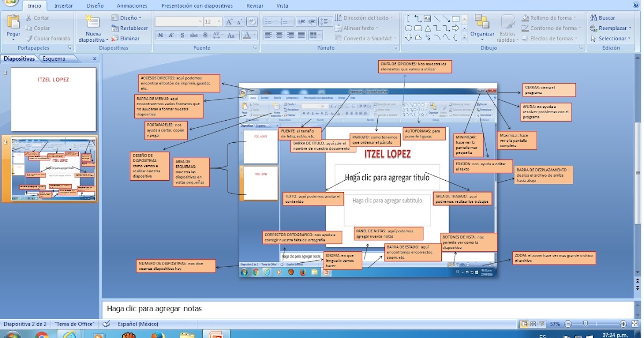Toggle underline (S) formatting
The width and height of the screenshot is (644, 338).
coord(181,35)
